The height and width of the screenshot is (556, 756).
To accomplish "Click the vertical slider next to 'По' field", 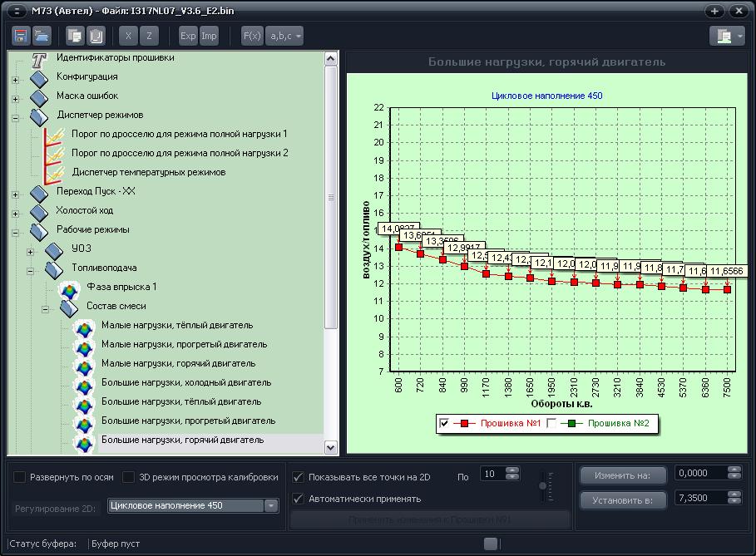I will click(x=544, y=484).
